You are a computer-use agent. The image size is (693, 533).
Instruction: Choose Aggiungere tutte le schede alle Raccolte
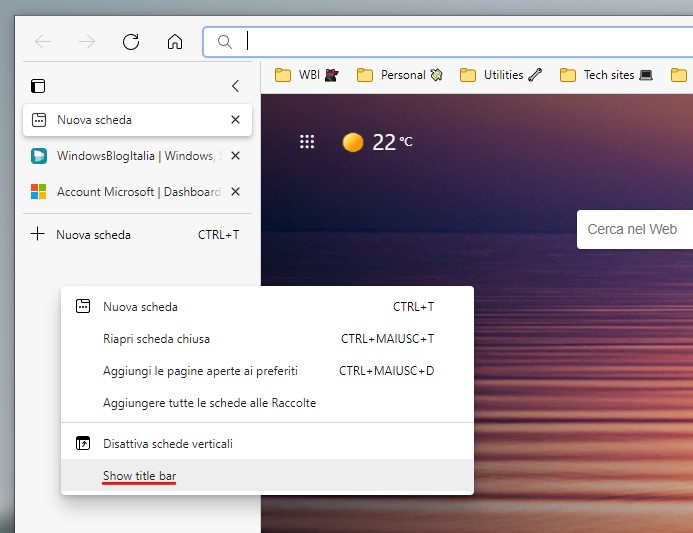(x=267, y=403)
